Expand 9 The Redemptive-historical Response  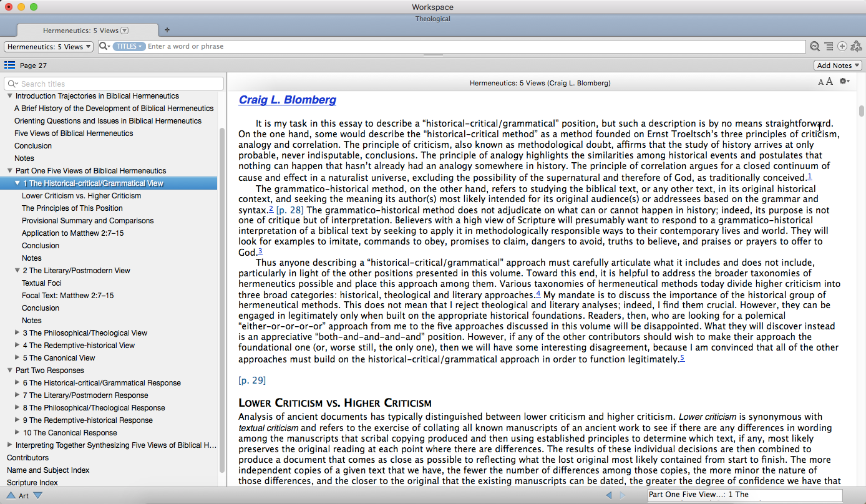click(x=17, y=420)
